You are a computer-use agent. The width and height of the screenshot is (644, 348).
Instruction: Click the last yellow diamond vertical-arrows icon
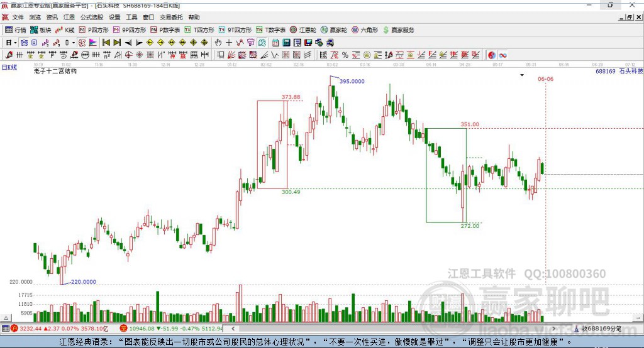point(204,43)
